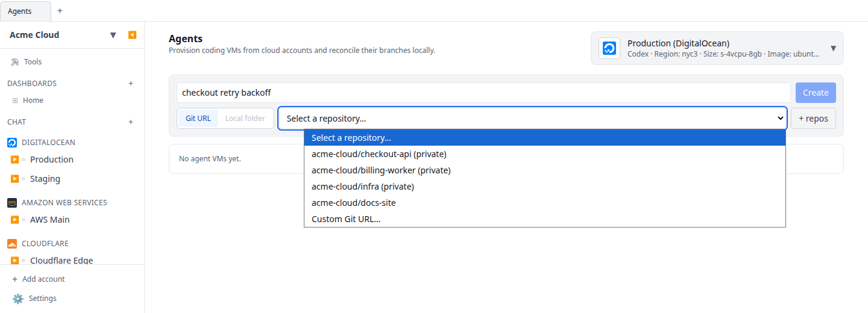Click Add account in sidebar

[x=39, y=279]
